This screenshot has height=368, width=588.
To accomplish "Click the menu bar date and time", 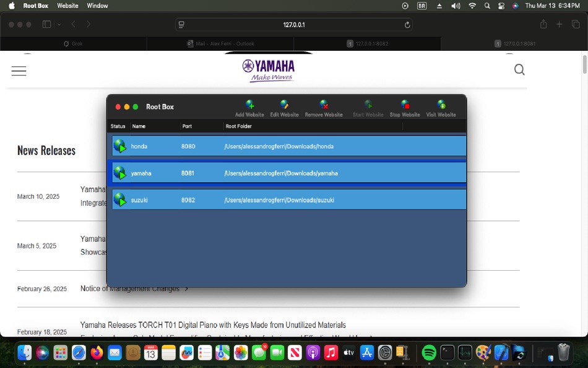I will pos(552,6).
